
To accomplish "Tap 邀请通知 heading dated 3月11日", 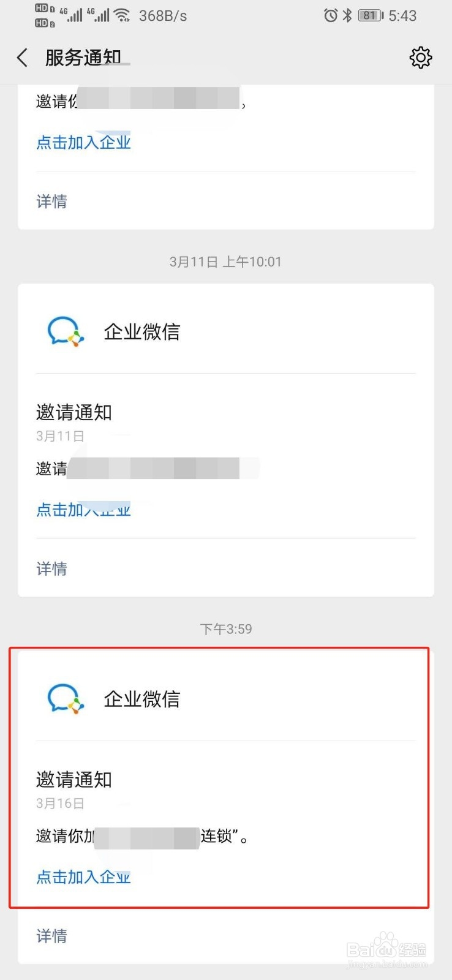I will pos(74,412).
